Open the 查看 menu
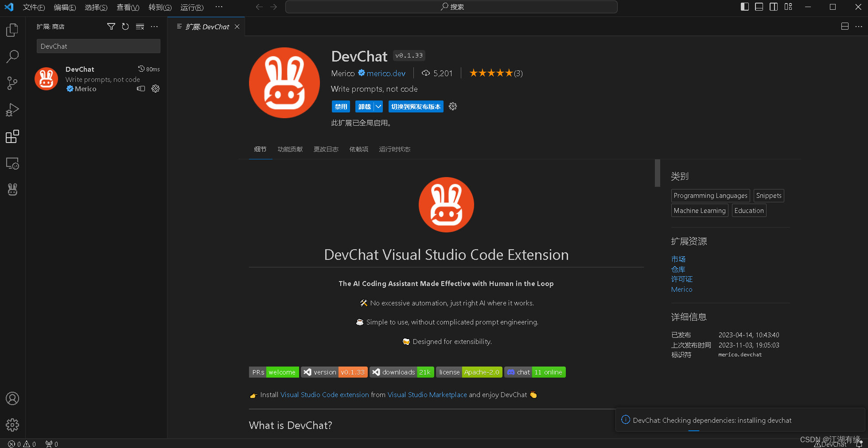This screenshot has height=448, width=868. 128,7
